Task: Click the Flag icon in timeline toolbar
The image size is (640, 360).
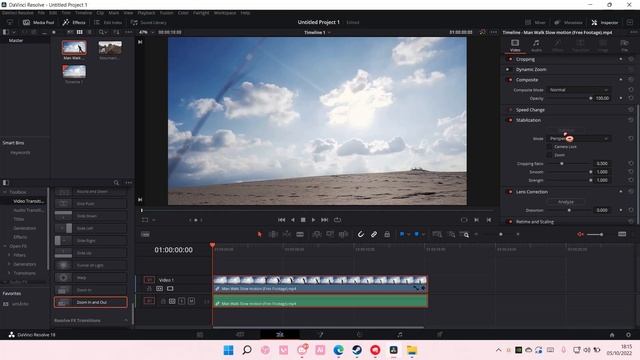Action: 402,234
